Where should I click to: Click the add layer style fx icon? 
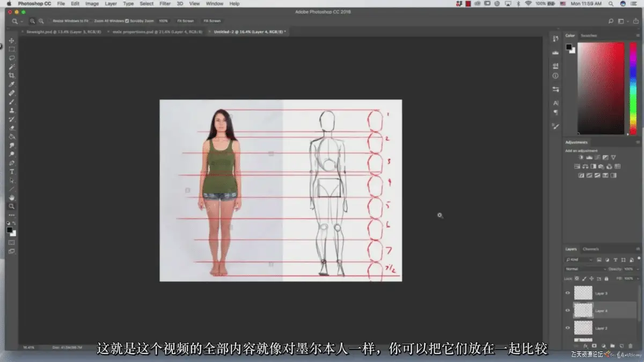586,346
